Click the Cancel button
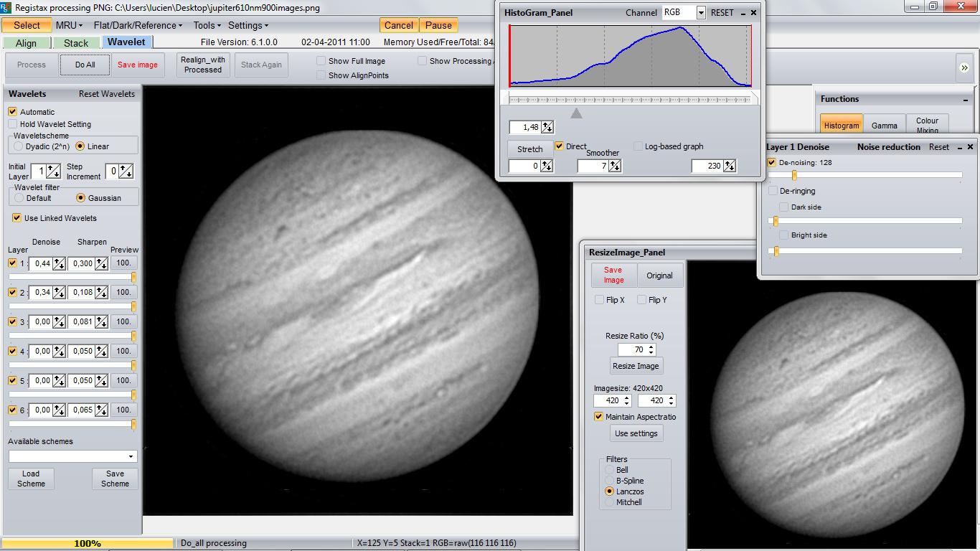 (399, 25)
